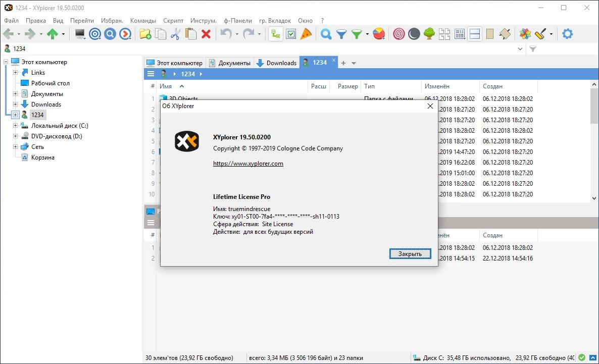Toggle the folder tree panel button
The width and height of the screenshot is (599, 364).
pyautogui.click(x=275, y=34)
